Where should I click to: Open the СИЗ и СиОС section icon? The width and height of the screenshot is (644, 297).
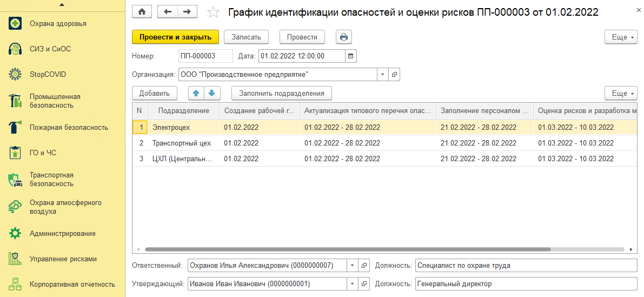(15, 49)
